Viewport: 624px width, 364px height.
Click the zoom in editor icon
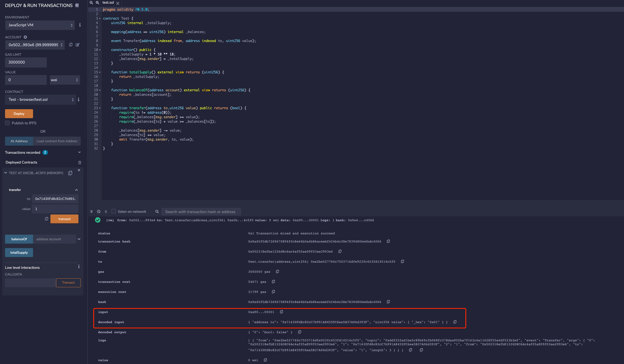pyautogui.click(x=97, y=3)
